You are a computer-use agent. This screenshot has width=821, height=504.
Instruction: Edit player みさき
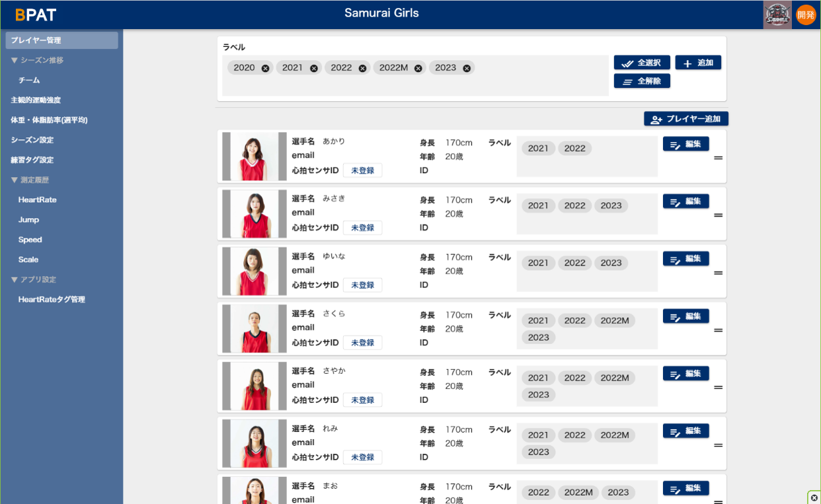pyautogui.click(x=685, y=201)
